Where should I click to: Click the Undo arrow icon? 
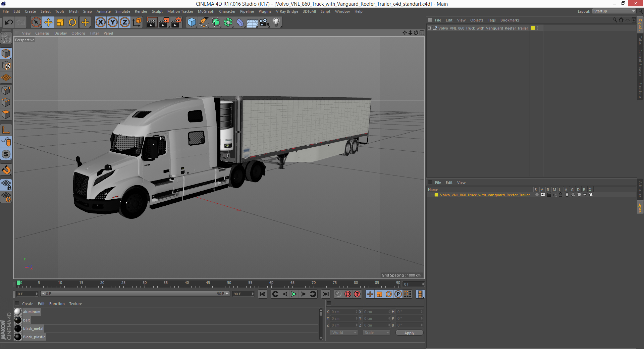[x=9, y=22]
